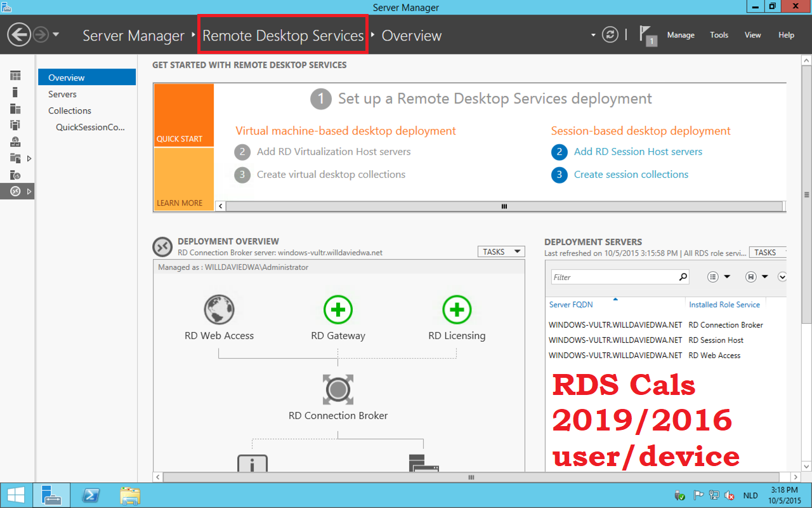This screenshot has height=508, width=812.
Task: Click the save query disk icon
Action: click(751, 277)
